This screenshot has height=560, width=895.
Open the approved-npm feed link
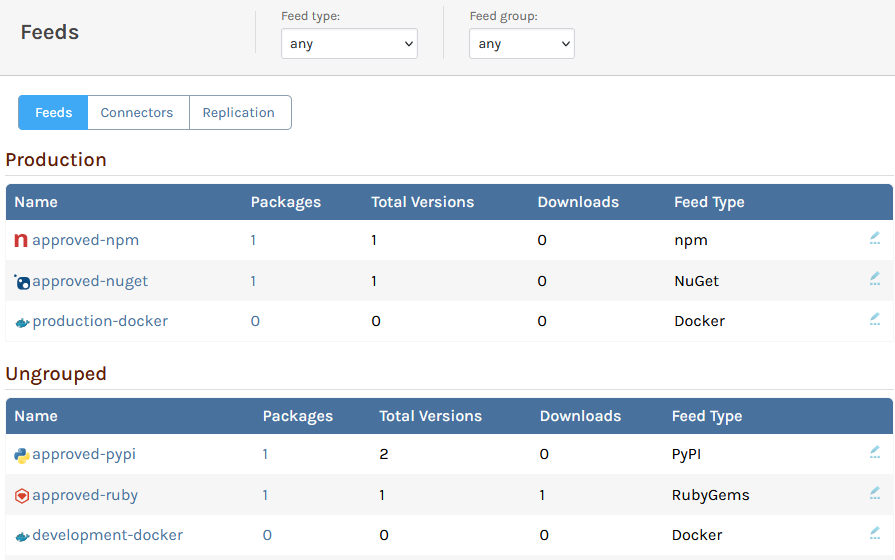[x=85, y=240]
